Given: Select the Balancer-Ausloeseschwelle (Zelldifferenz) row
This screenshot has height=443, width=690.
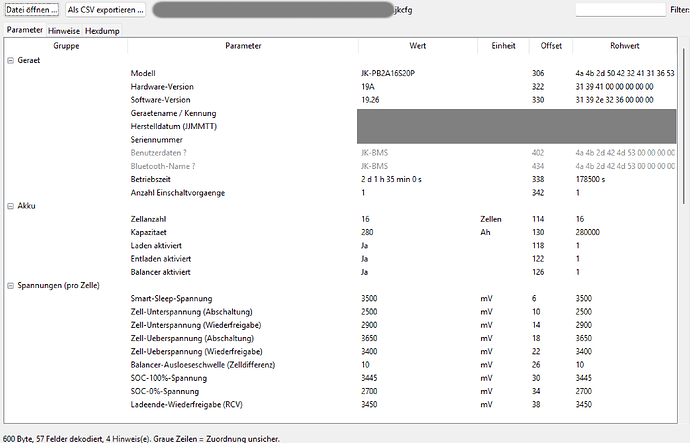Looking at the screenshot, I should [x=340, y=365].
